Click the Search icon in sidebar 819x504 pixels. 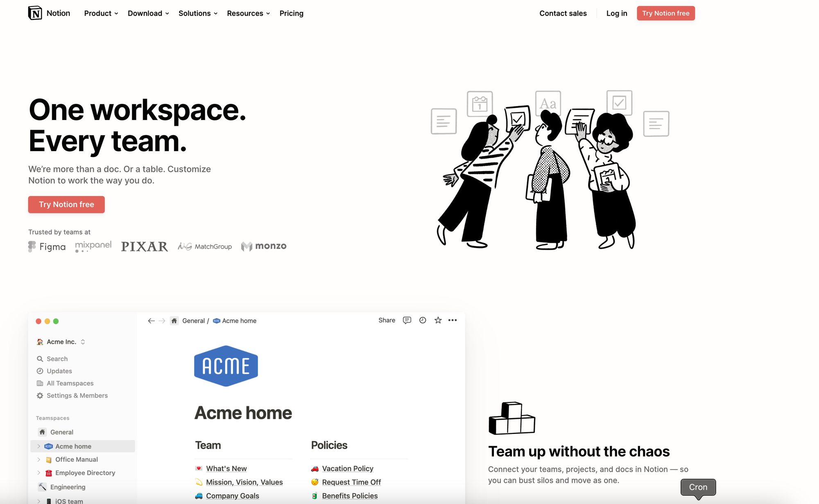41,358
